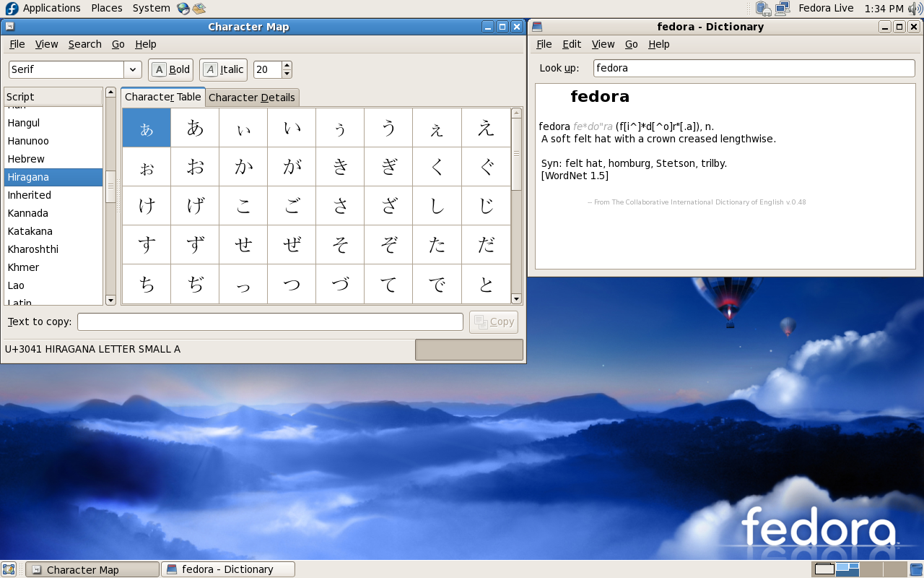The height and width of the screenshot is (578, 924).
Task: Switch to second workspace in switcher
Action: 847,569
